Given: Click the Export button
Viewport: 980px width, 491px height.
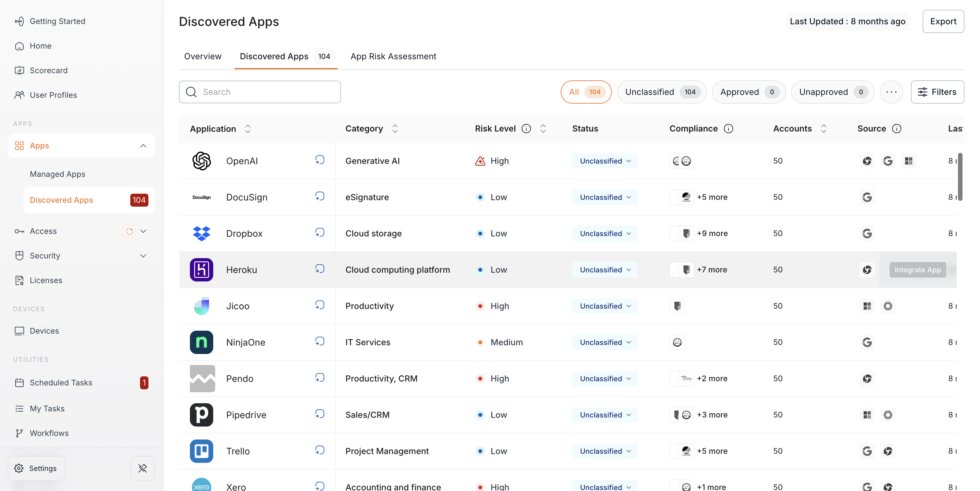Looking at the screenshot, I should (943, 21).
